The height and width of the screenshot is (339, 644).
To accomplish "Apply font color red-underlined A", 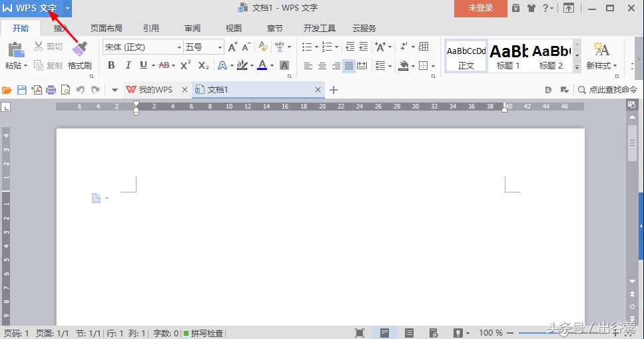I will point(262,65).
